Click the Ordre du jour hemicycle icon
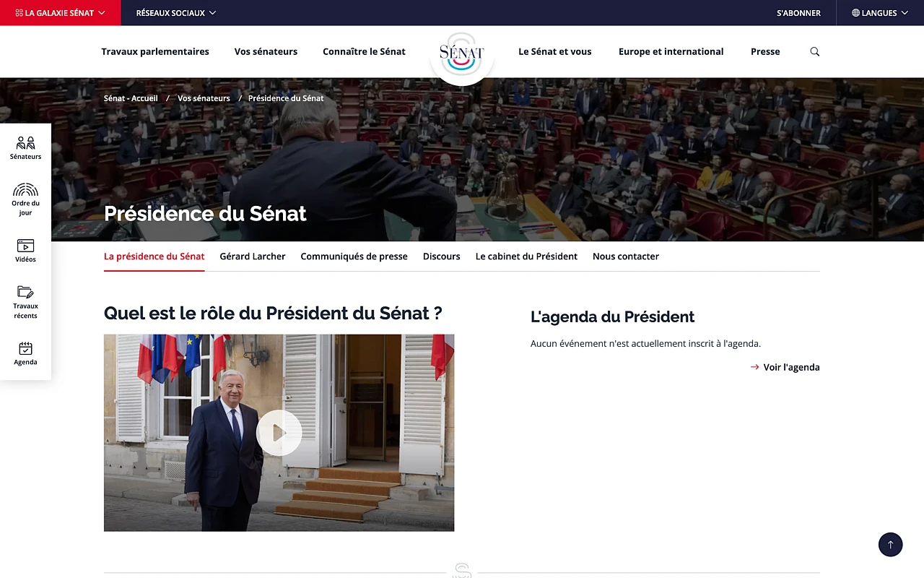This screenshot has height=578, width=924. (25, 190)
